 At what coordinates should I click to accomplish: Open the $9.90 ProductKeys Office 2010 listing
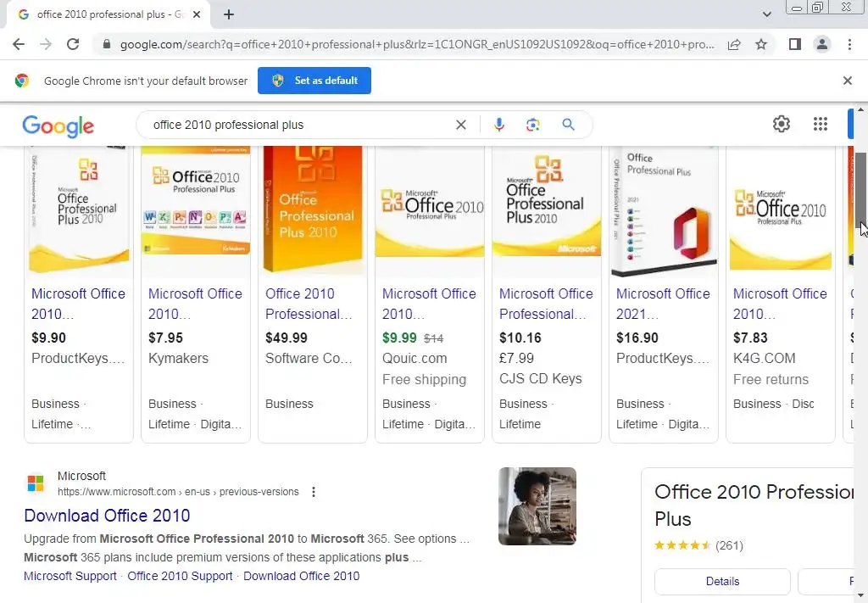tap(78, 304)
